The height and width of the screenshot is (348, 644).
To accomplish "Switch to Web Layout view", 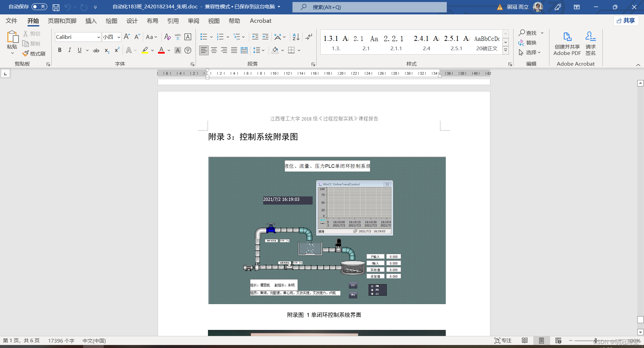I will [x=558, y=341].
